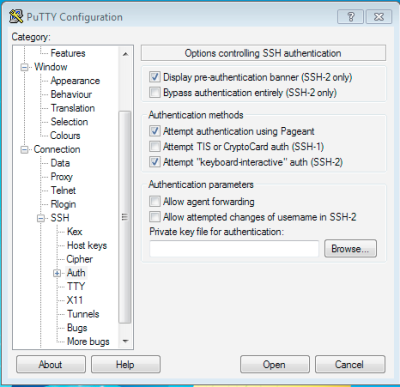Enable Allow agent forwarding
Viewport: 400px width, 387px height.
154,201
